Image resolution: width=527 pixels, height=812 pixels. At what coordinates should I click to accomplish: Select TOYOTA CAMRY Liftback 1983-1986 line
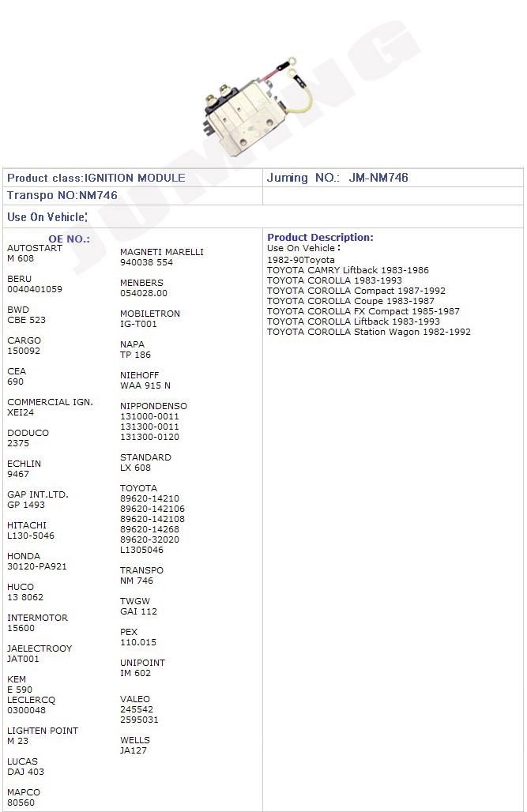coord(348,270)
